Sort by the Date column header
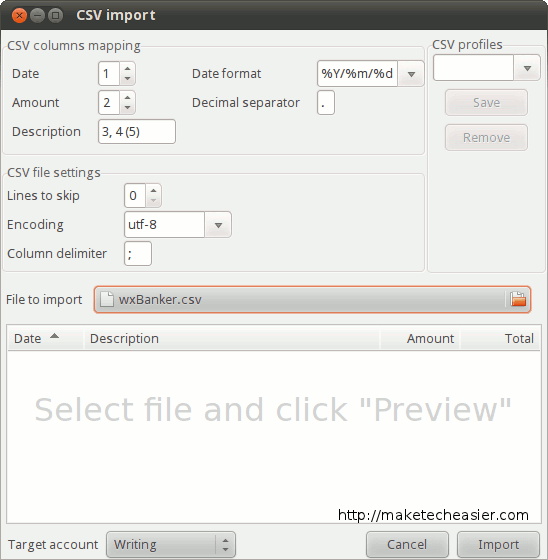548x560 pixels. (45, 339)
